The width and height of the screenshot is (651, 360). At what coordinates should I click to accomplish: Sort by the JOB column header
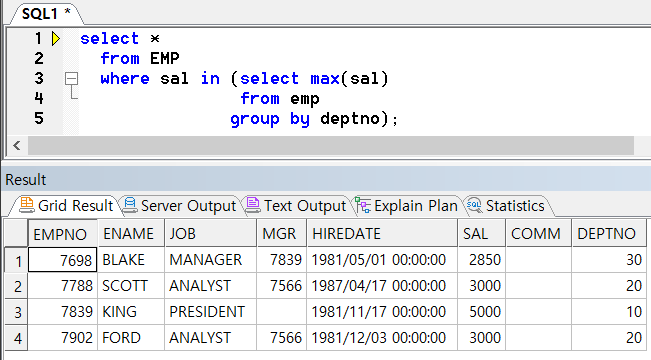tap(210, 234)
